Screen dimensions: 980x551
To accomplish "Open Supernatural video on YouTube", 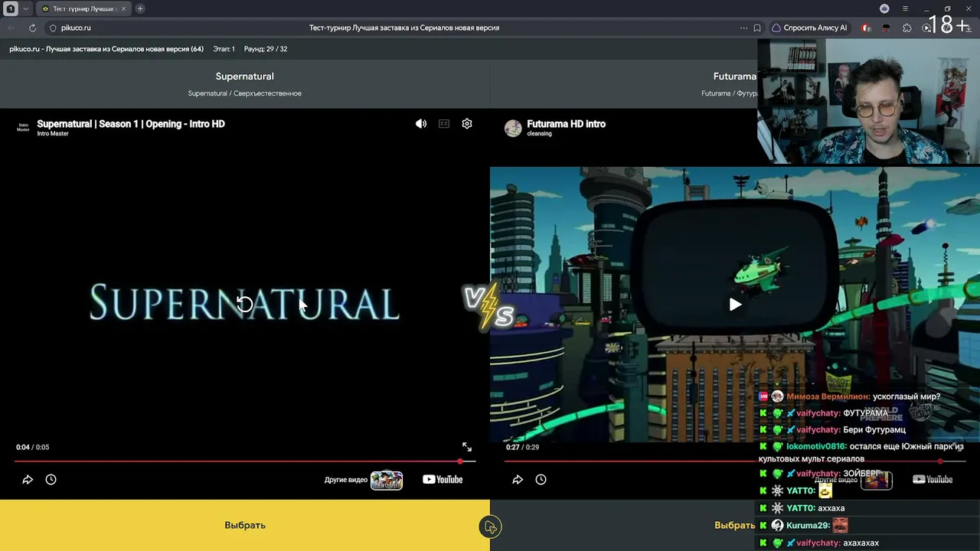I will [x=443, y=480].
